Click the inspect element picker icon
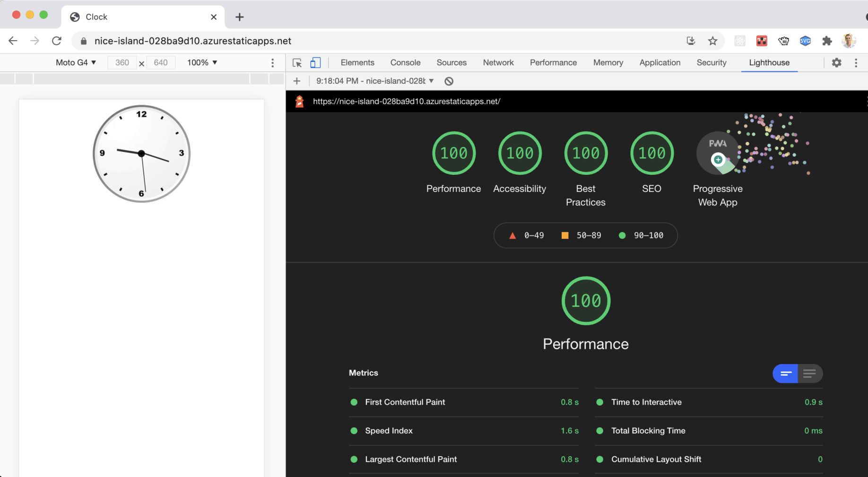The image size is (868, 477). click(297, 63)
